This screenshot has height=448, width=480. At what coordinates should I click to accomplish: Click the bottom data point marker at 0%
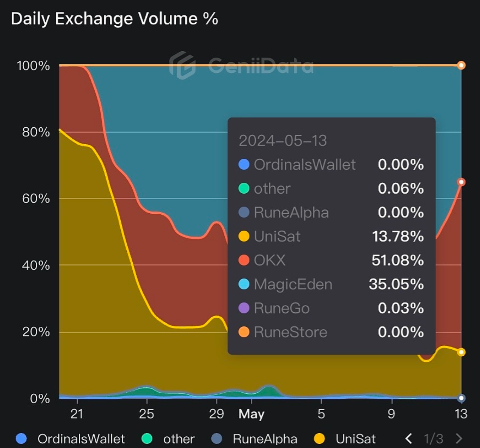point(462,398)
